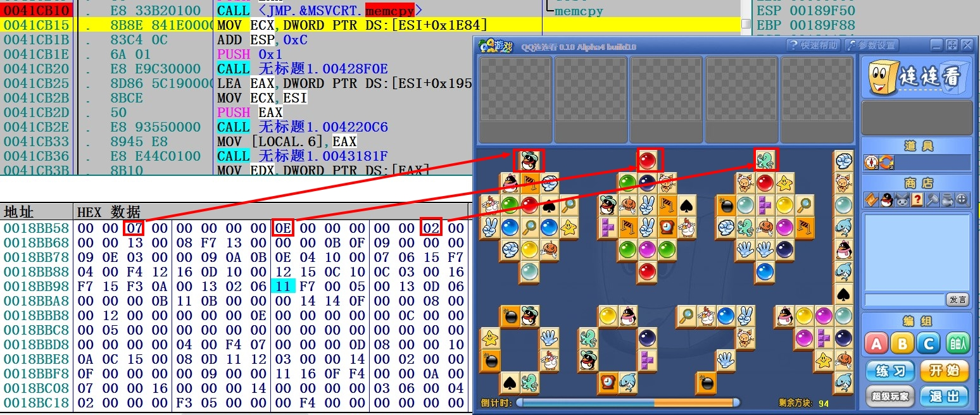Click the green 自由入 free-join button
980x415 pixels.
tap(957, 344)
